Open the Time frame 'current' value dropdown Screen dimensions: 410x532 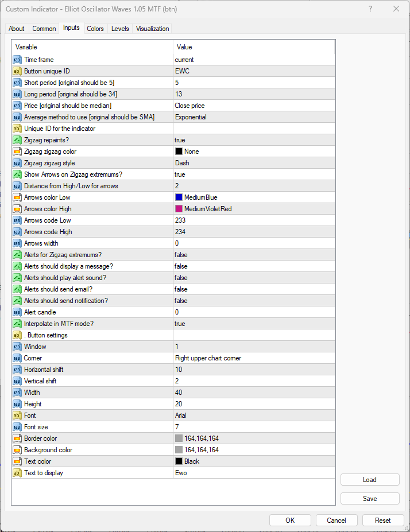coord(254,60)
